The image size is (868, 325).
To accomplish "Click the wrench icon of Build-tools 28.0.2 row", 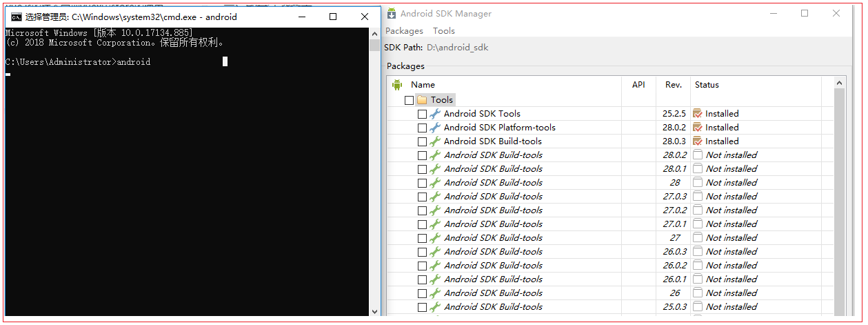I will (x=435, y=155).
